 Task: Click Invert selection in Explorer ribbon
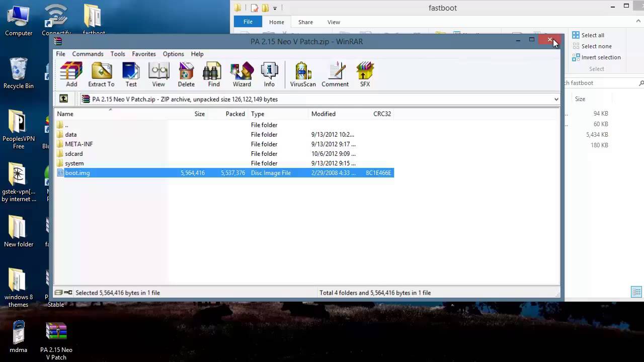coord(597,57)
